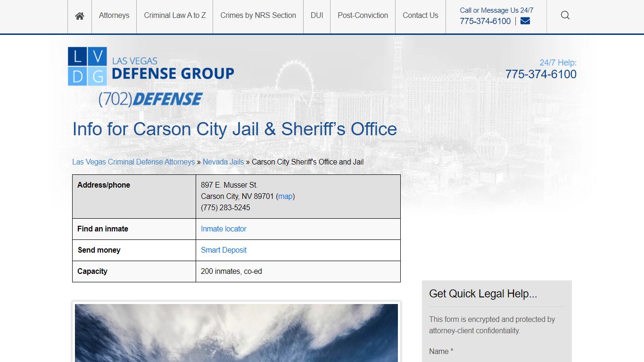This screenshot has height=362, width=644.
Task: Click the envelope message icon
Action: [x=525, y=21]
